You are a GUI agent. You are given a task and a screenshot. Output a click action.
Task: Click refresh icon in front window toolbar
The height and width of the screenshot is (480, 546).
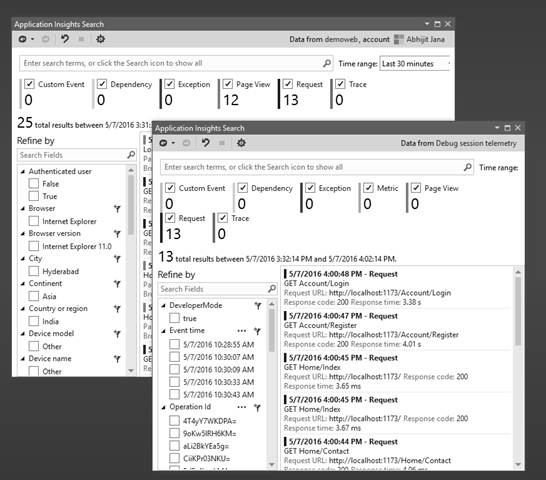coord(163,143)
